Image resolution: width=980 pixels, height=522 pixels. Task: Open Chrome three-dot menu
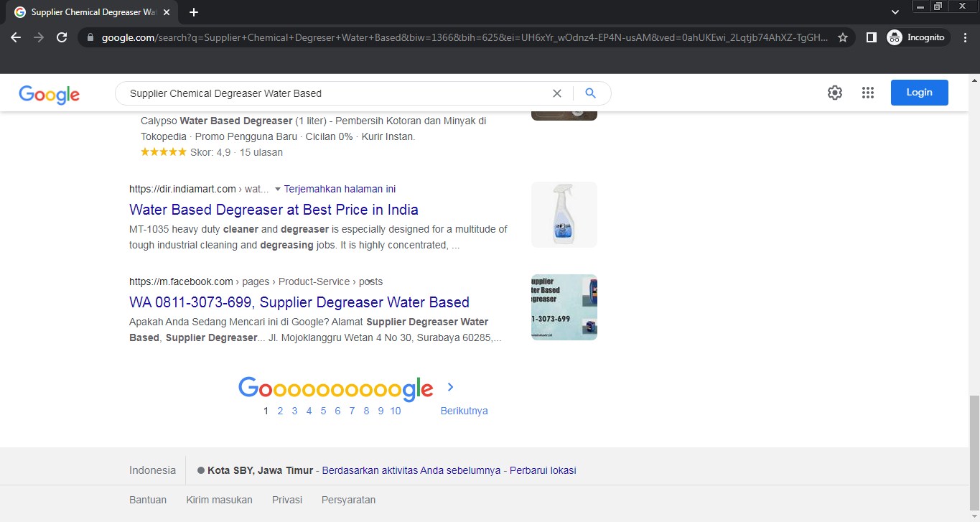(966, 37)
